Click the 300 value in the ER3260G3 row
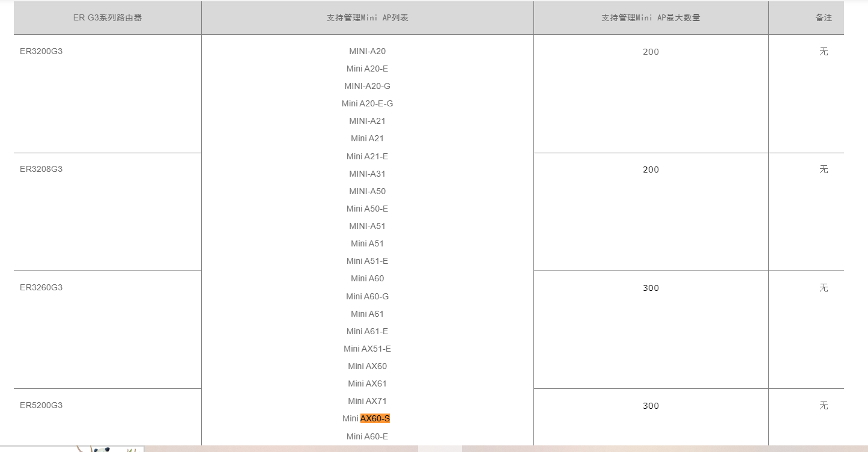 (651, 288)
